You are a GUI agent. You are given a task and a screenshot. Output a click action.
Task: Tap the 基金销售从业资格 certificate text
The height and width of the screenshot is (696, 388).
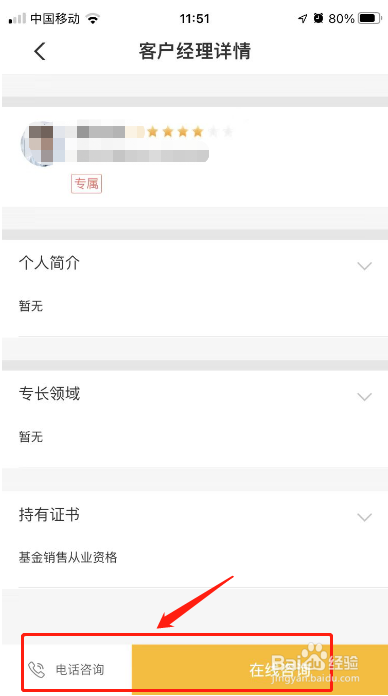[x=68, y=557]
